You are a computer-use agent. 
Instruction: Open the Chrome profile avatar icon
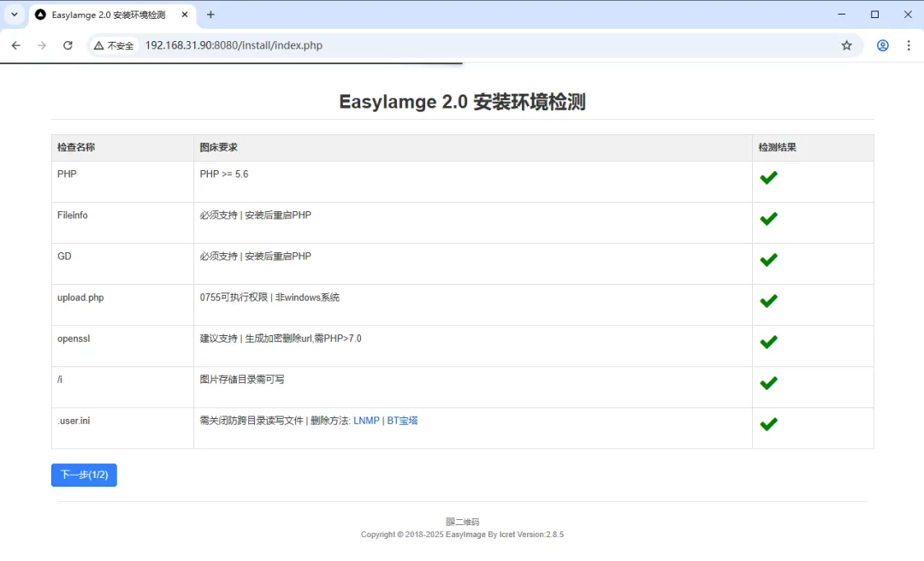point(882,45)
